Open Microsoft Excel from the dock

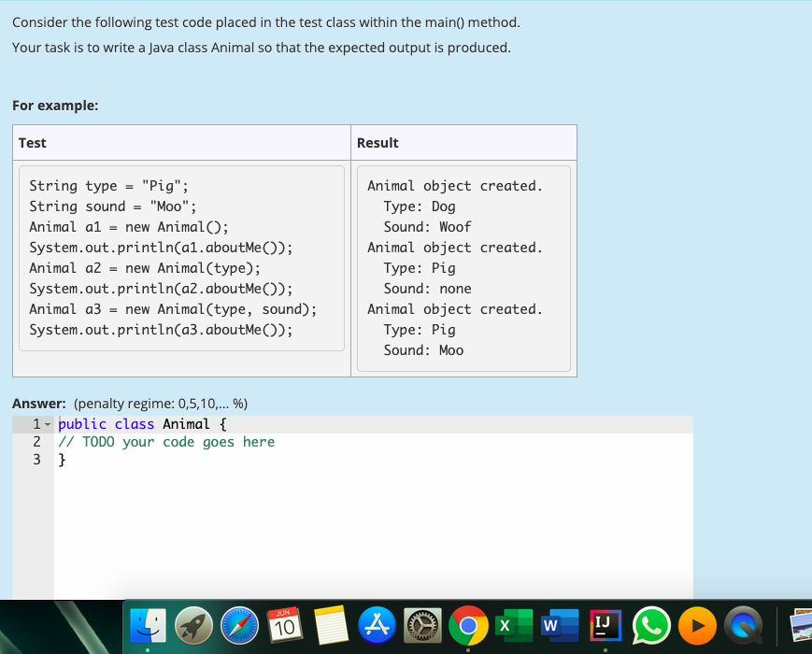coord(514,627)
